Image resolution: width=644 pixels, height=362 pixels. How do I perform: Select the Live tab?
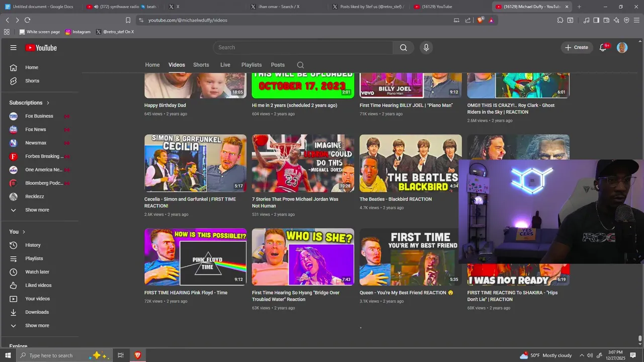225,65
